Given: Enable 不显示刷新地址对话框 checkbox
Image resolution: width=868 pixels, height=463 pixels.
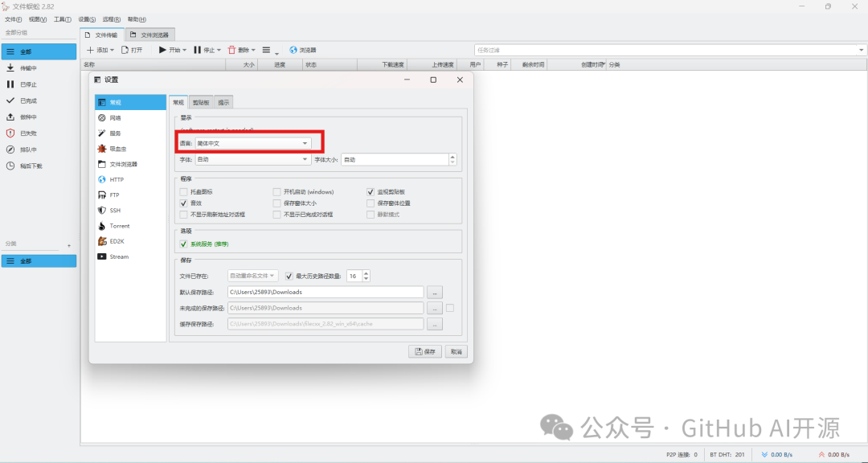Looking at the screenshot, I should [x=184, y=215].
